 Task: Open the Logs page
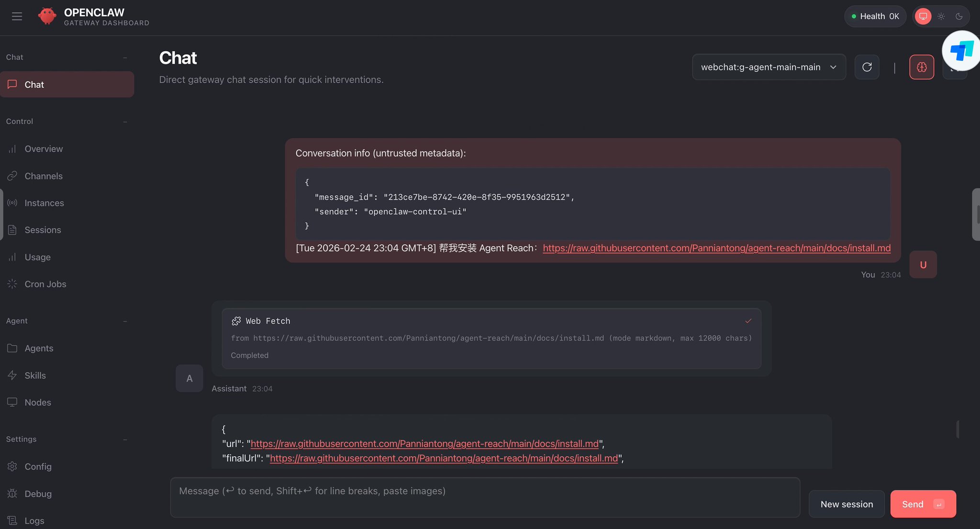pos(67,520)
